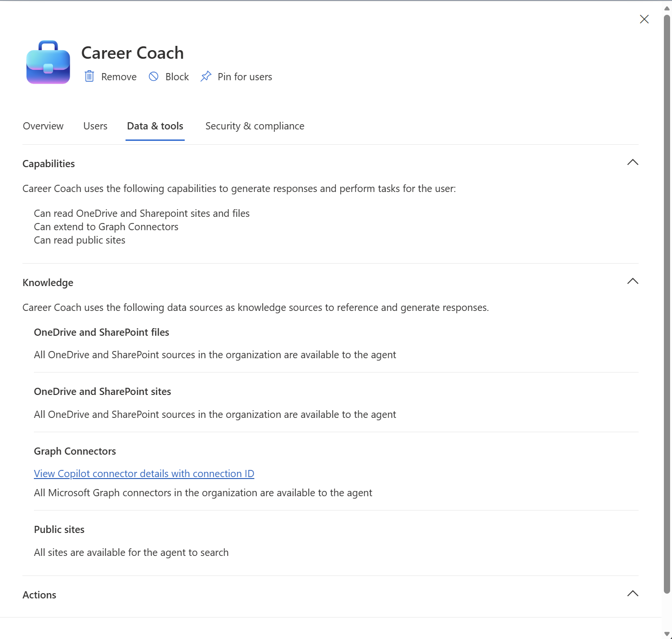The image size is (672, 639).
Task: Click the Block action label
Action: point(177,76)
